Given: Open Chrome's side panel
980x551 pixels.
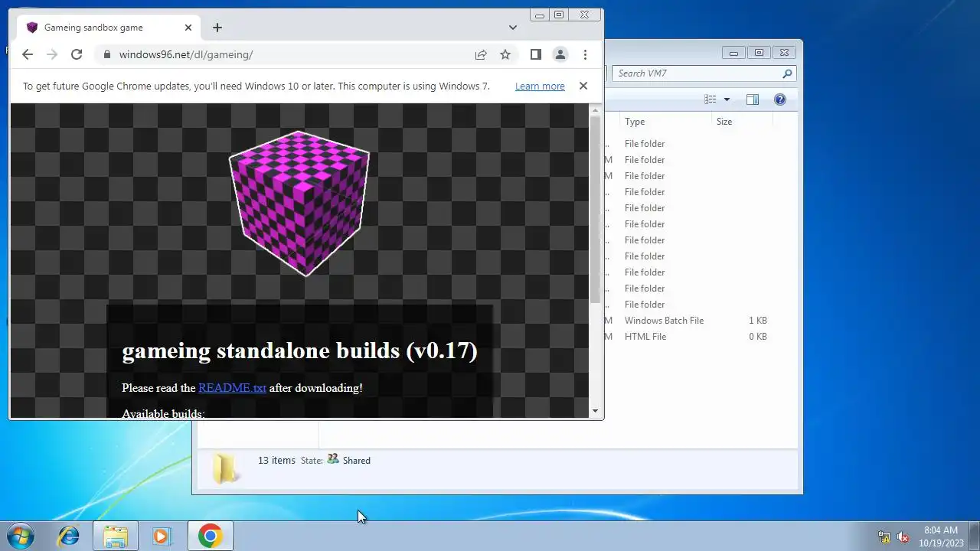Looking at the screenshot, I should [536, 54].
